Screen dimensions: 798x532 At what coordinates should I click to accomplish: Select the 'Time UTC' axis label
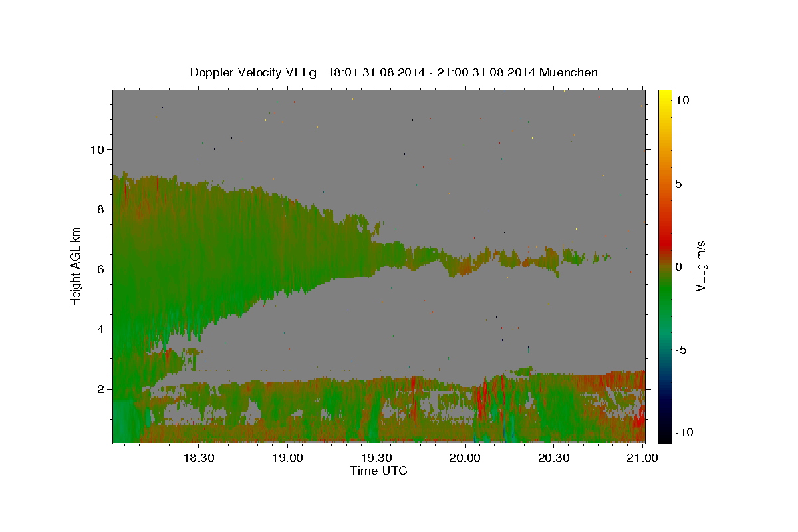(x=378, y=471)
